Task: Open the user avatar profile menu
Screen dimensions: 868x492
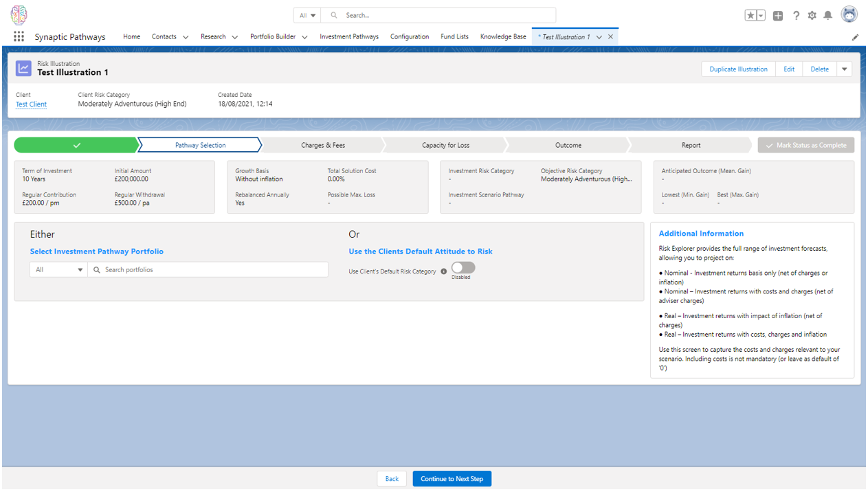Action: point(849,14)
